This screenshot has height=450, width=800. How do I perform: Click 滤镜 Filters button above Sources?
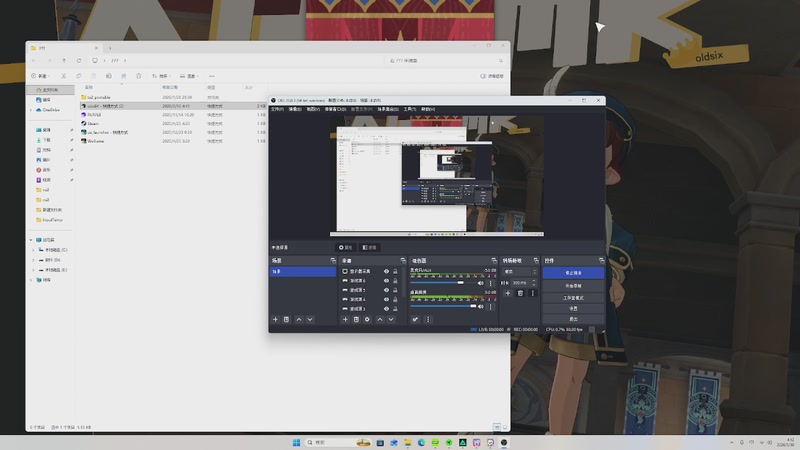[369, 247]
